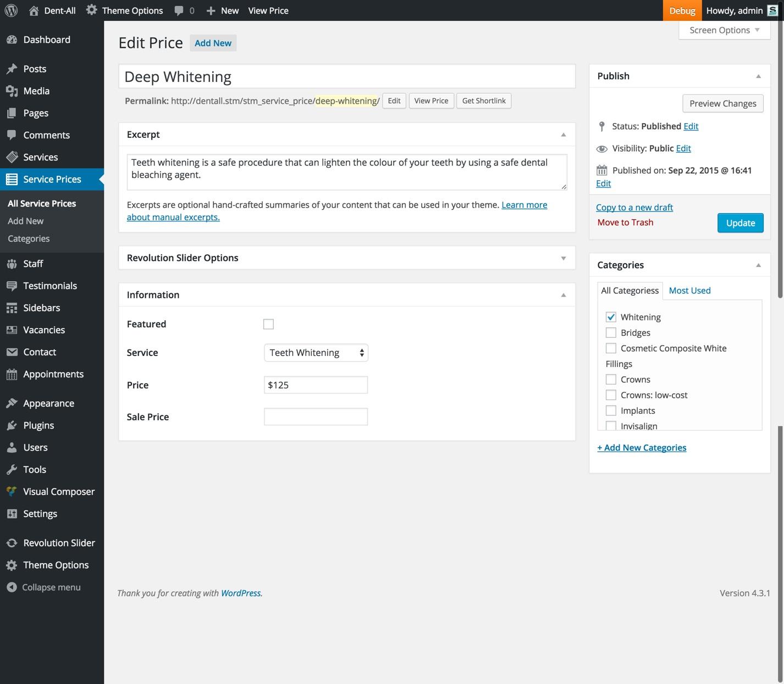Click into the Price field showing $125
This screenshot has height=684, width=784.
pyautogui.click(x=316, y=385)
